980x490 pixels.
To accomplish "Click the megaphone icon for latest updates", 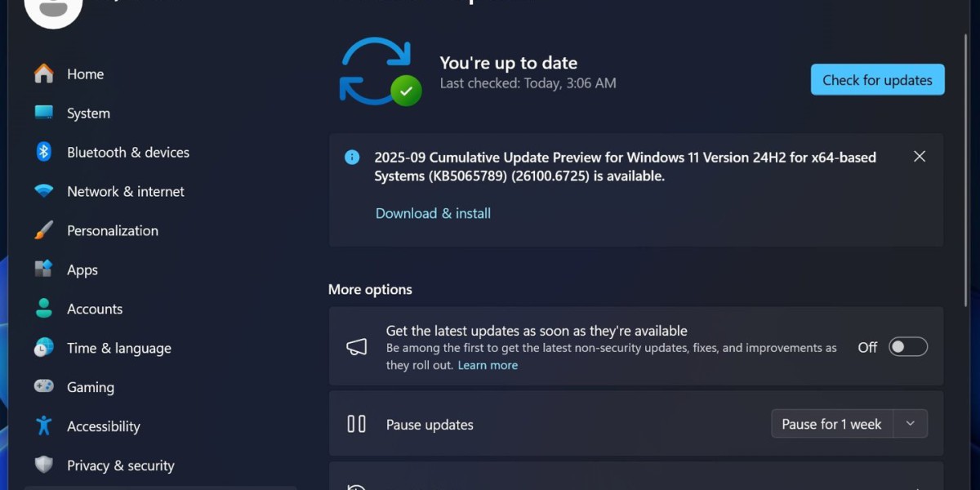I will [x=357, y=347].
